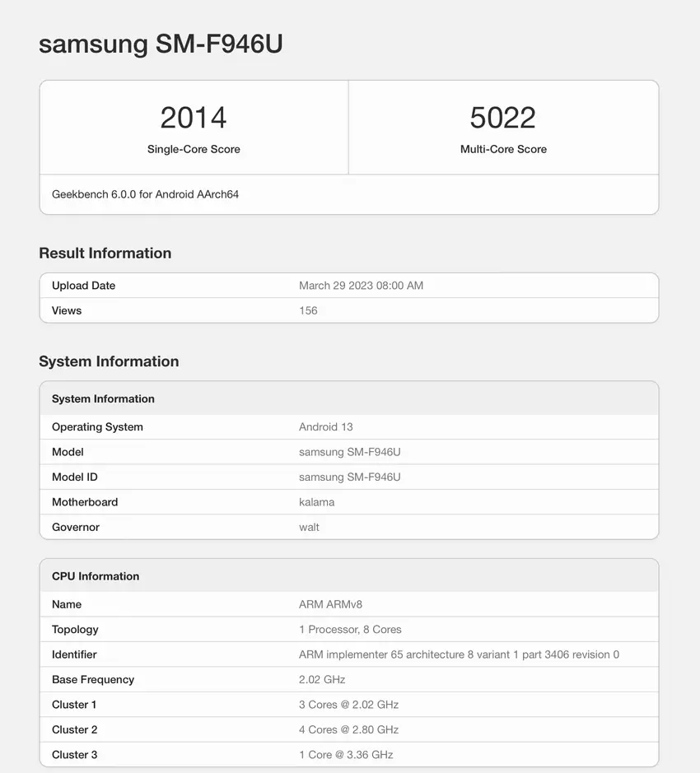Click the Geekbench 6.0.0 for Android text
700x773 pixels.
[x=145, y=194]
